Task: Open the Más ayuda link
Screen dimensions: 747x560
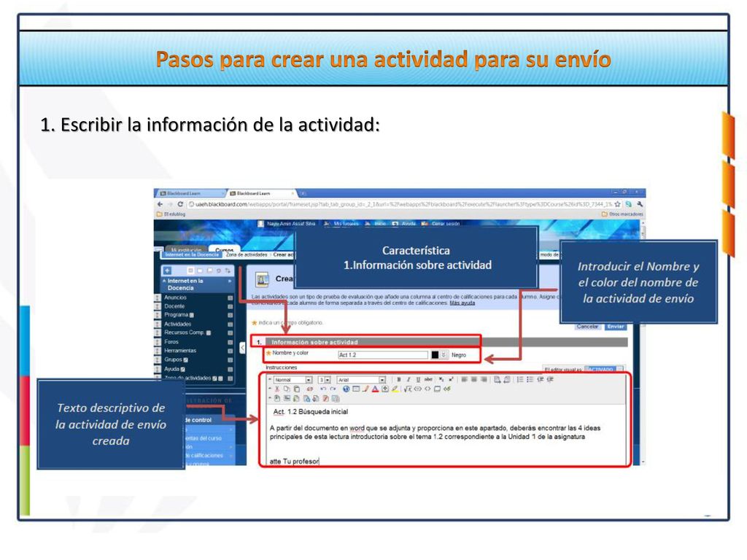Action: [462, 303]
